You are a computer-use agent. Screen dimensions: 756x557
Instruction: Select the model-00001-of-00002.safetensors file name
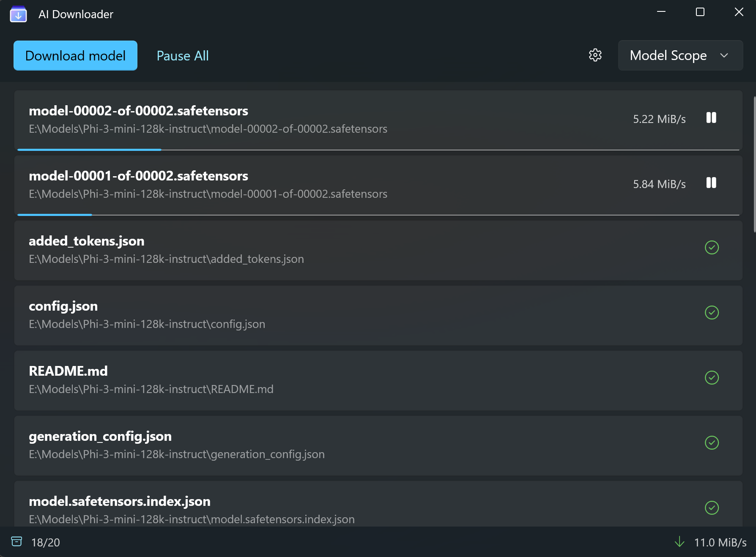138,176
